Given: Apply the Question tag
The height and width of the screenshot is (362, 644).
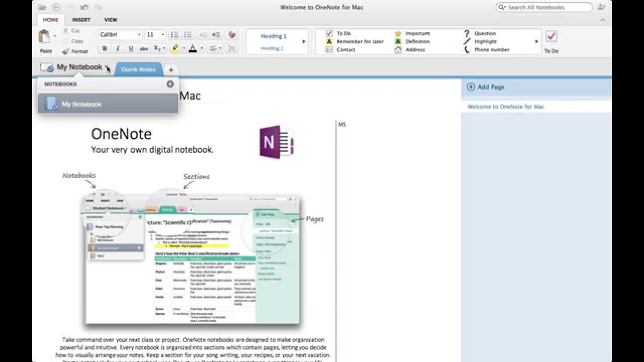Looking at the screenshot, I should click(x=479, y=34).
